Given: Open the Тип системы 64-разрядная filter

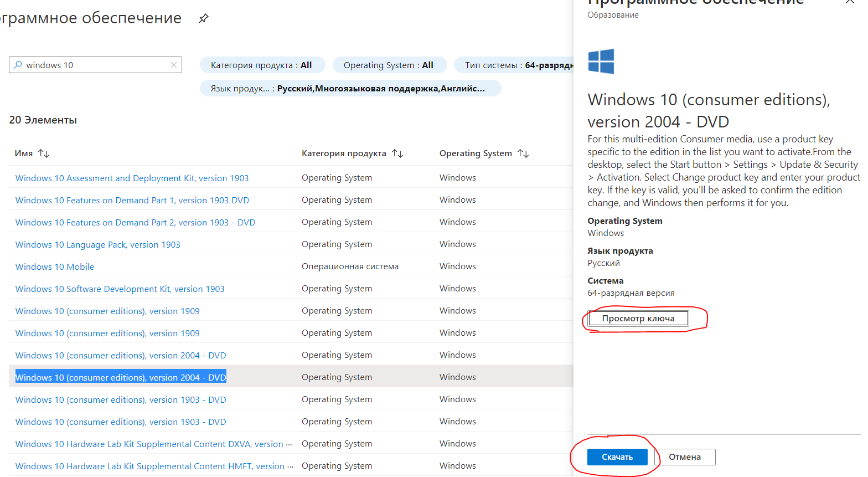Looking at the screenshot, I should coord(514,65).
